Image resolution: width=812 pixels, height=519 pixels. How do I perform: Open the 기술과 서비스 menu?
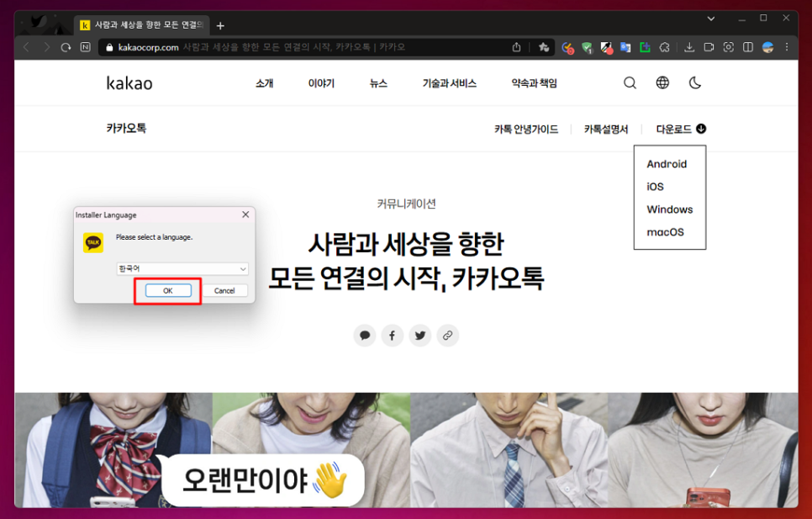pyautogui.click(x=450, y=83)
